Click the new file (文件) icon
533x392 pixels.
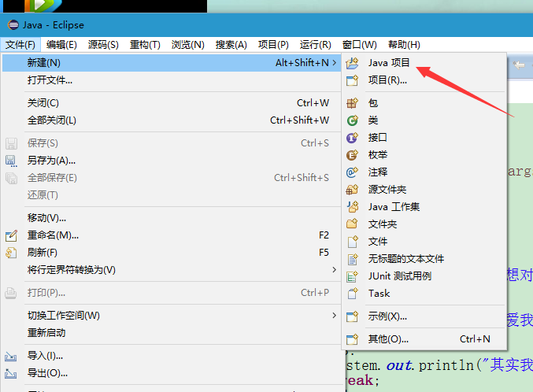(353, 242)
